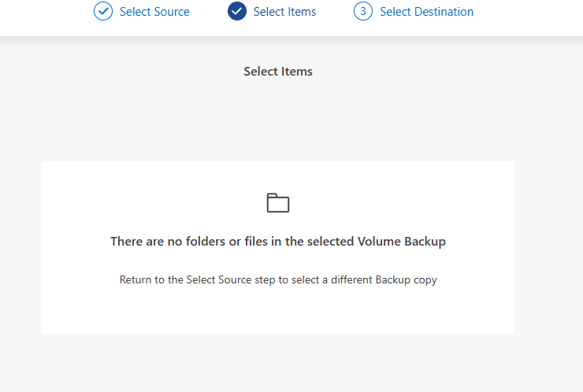The height and width of the screenshot is (392, 583).
Task: Select the word Items in the wizard stepper
Action: coord(302,12)
